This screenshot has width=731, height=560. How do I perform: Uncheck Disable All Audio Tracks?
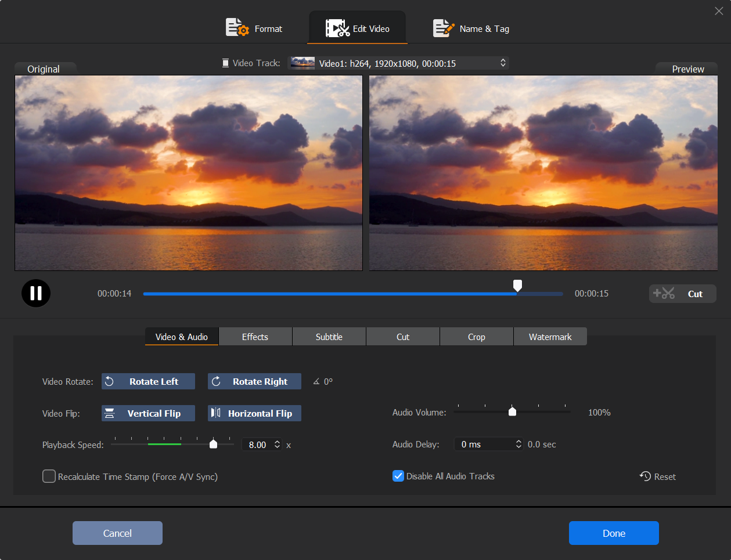pos(398,476)
